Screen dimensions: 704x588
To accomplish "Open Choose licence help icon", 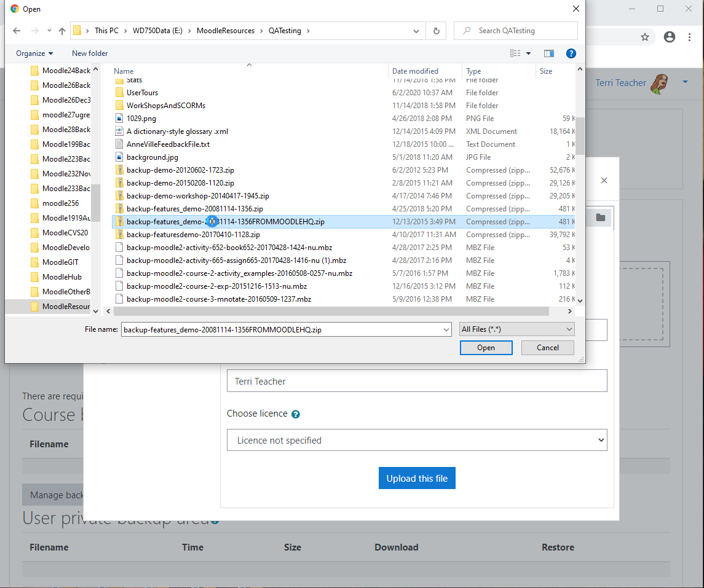I will tap(295, 414).
